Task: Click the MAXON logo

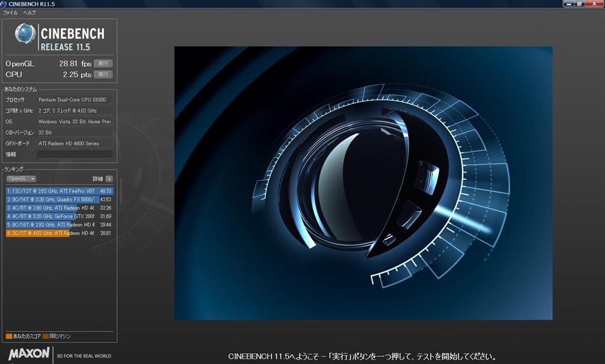Action: pyautogui.click(x=29, y=353)
